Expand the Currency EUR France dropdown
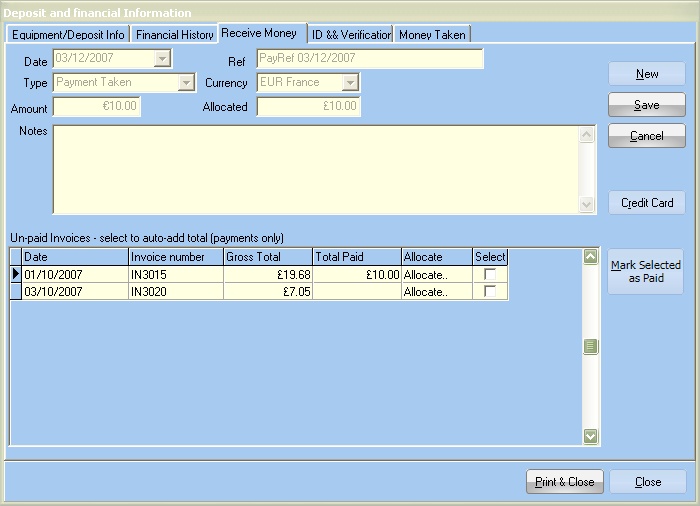The height and width of the screenshot is (506, 700). pos(350,82)
